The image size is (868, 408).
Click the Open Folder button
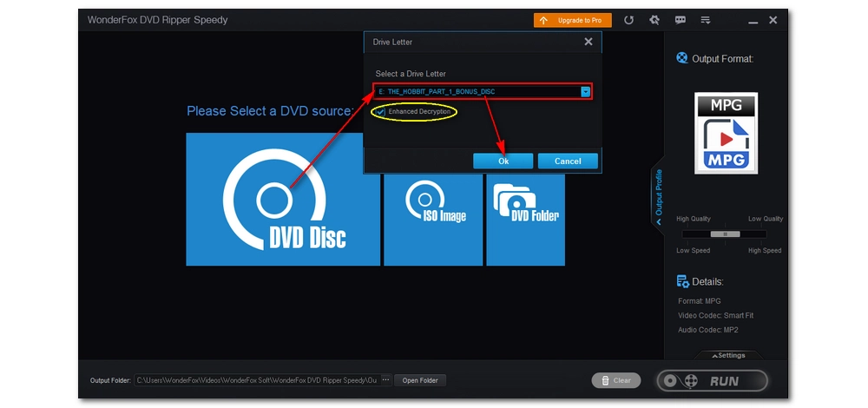coord(420,380)
